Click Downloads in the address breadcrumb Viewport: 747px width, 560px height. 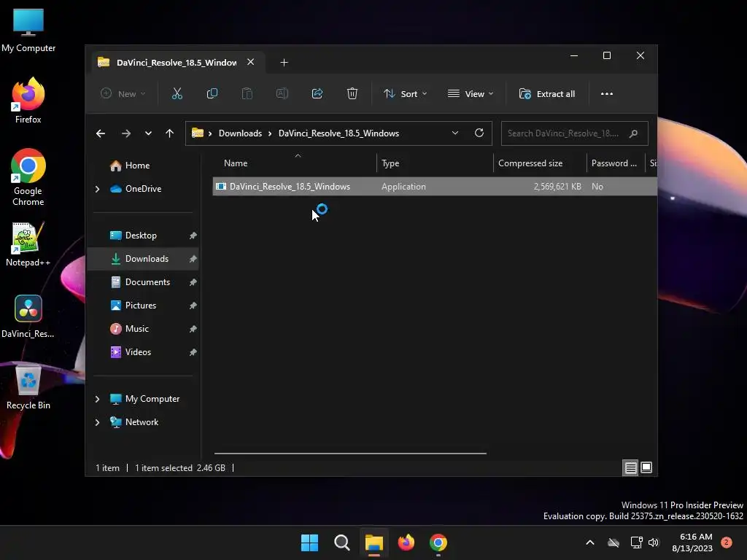pyautogui.click(x=240, y=133)
